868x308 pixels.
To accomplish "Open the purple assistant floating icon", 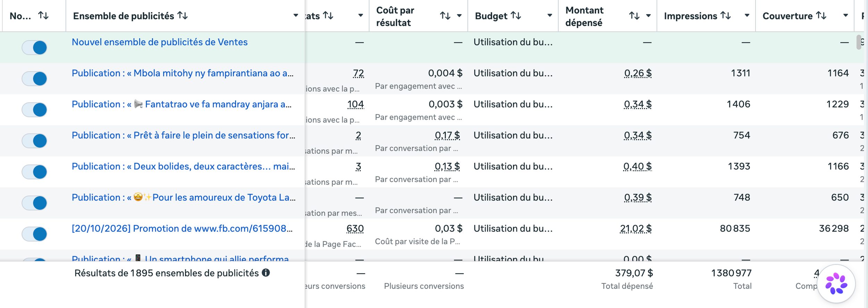I will pyautogui.click(x=836, y=284).
